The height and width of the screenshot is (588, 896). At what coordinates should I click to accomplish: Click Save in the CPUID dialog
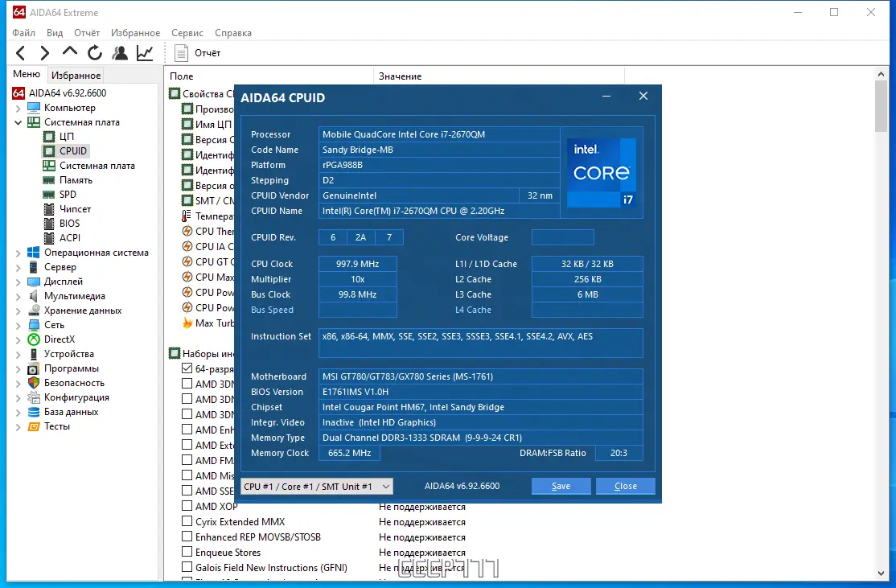pyautogui.click(x=561, y=486)
